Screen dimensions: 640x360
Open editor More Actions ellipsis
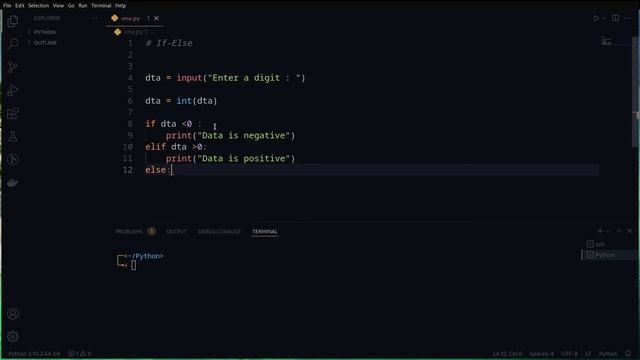(628, 18)
